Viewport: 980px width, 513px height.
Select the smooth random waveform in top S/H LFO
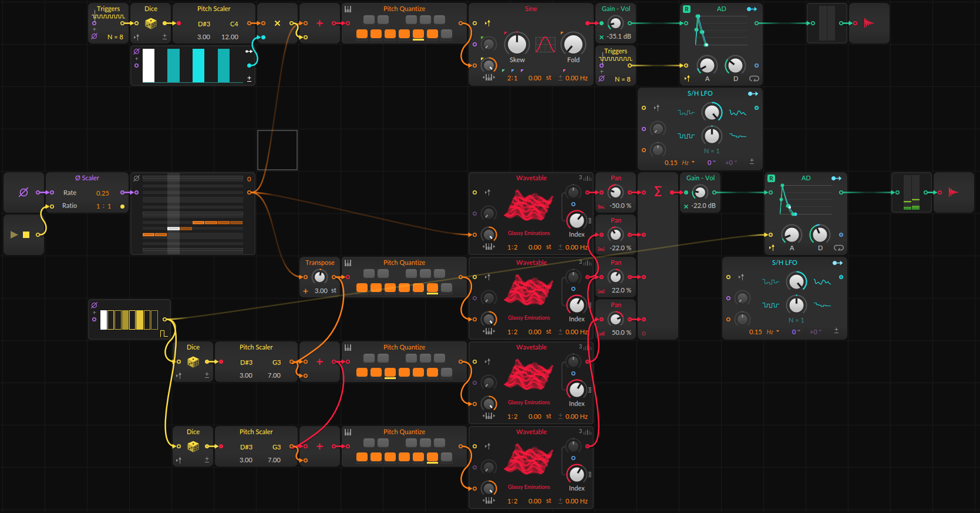tap(737, 112)
